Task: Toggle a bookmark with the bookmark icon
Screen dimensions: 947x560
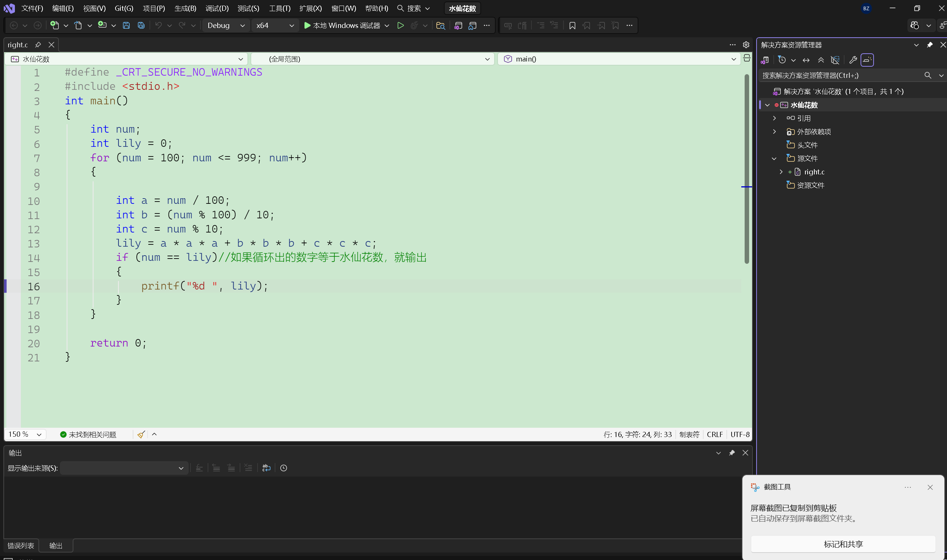Action: [x=572, y=25]
